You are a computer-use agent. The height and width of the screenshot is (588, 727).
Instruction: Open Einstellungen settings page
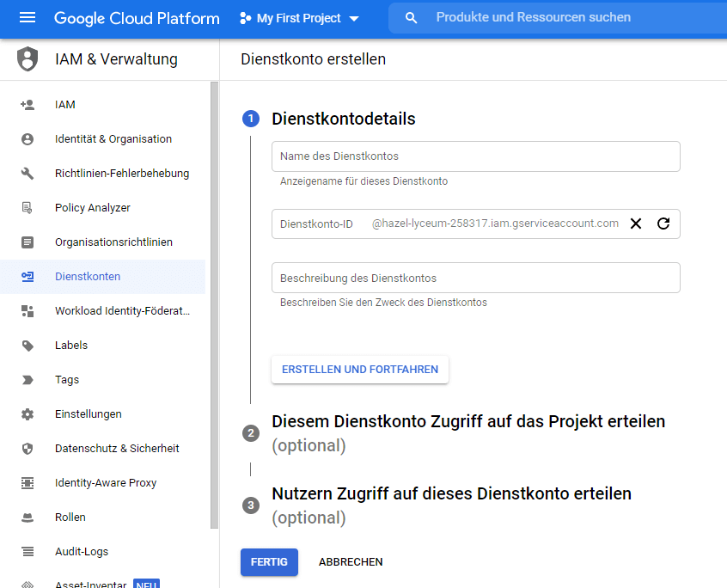tap(103, 414)
